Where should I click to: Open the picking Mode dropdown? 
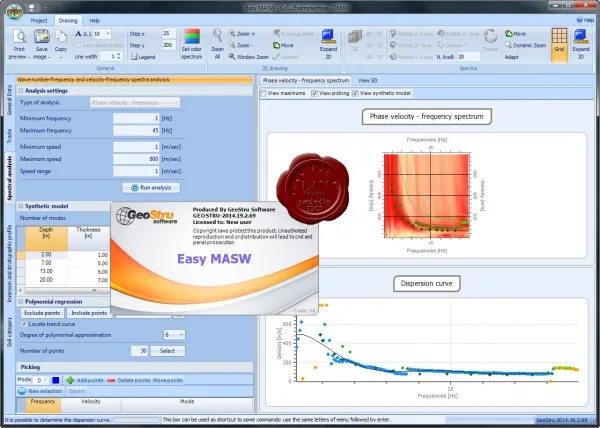(41, 380)
